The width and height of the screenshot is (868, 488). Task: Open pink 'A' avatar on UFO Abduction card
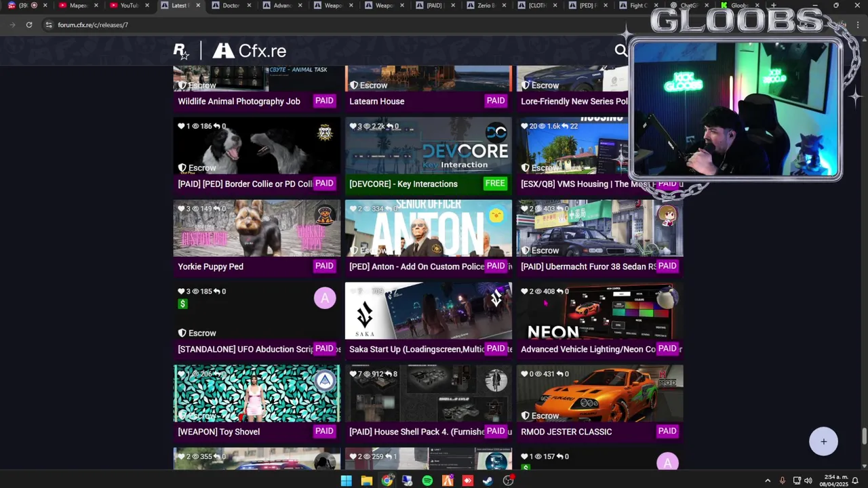325,298
